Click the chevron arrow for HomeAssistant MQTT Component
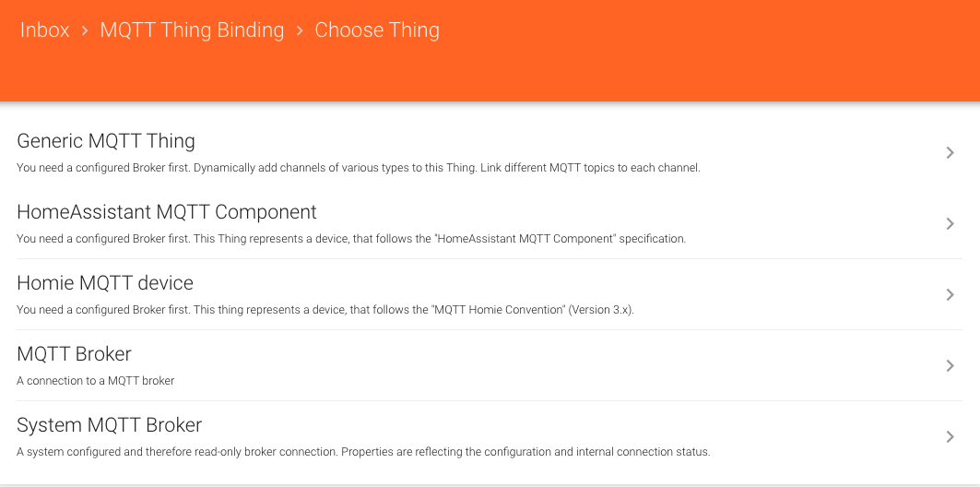The height and width of the screenshot is (487, 980). [950, 224]
